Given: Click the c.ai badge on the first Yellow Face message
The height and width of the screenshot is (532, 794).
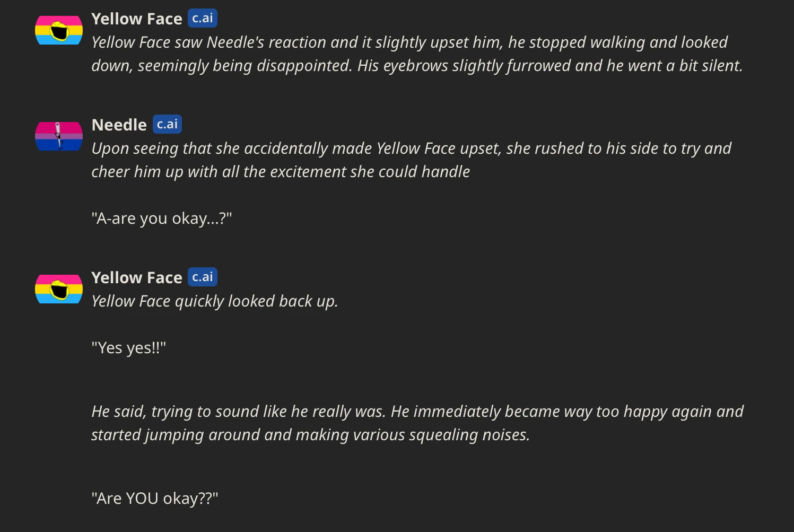Looking at the screenshot, I should click(x=202, y=18).
